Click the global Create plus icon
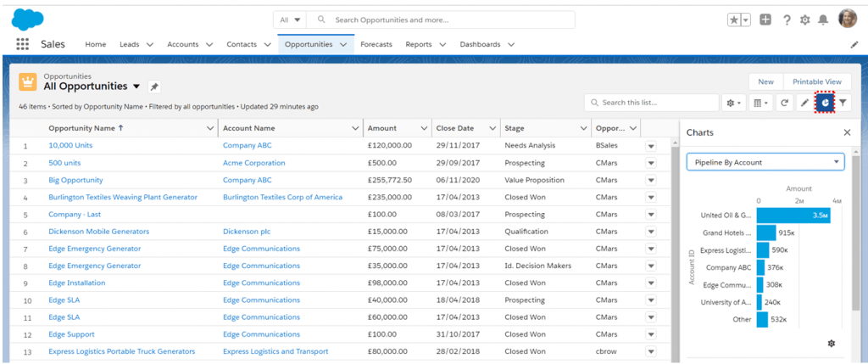This screenshot has height=364, width=868. (x=765, y=20)
